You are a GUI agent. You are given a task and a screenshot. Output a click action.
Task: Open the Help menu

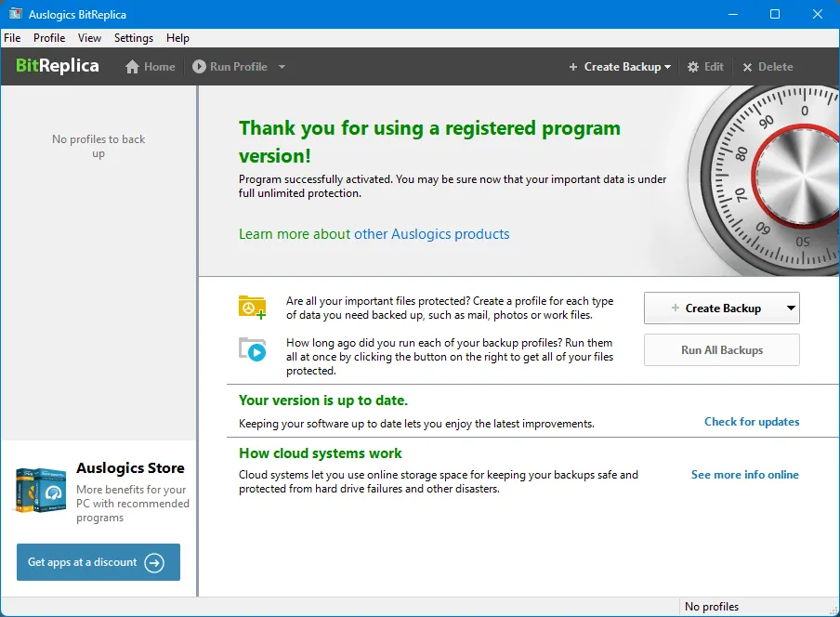click(x=177, y=38)
